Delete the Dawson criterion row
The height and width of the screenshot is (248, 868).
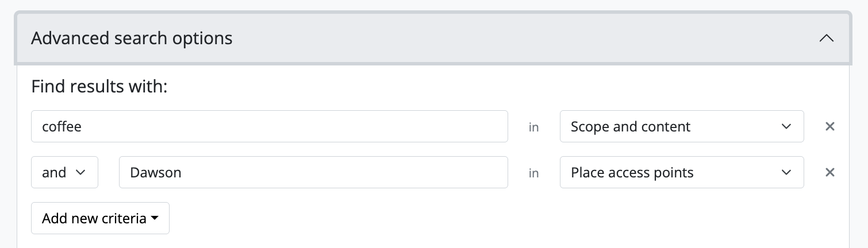829,172
